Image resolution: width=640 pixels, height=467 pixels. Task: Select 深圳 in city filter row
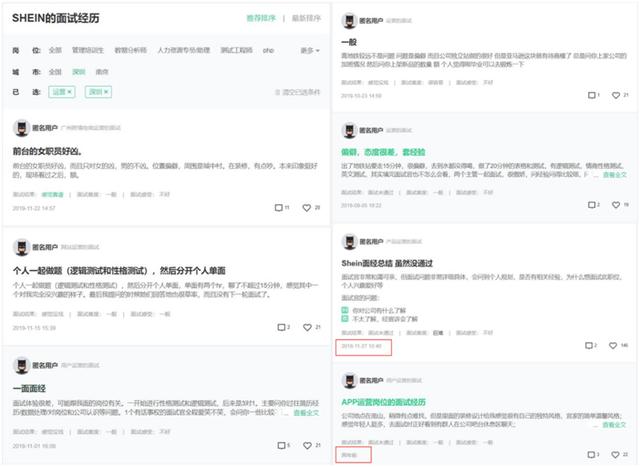pyautogui.click(x=79, y=72)
